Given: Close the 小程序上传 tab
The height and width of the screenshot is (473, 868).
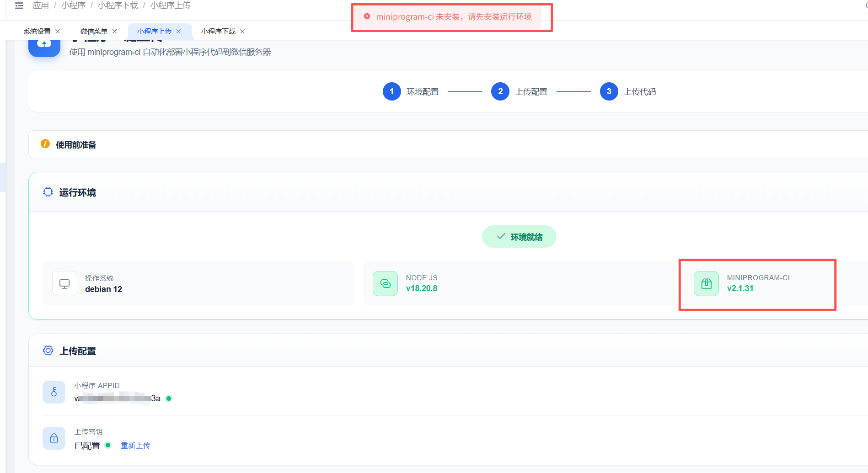Looking at the screenshot, I should [179, 32].
